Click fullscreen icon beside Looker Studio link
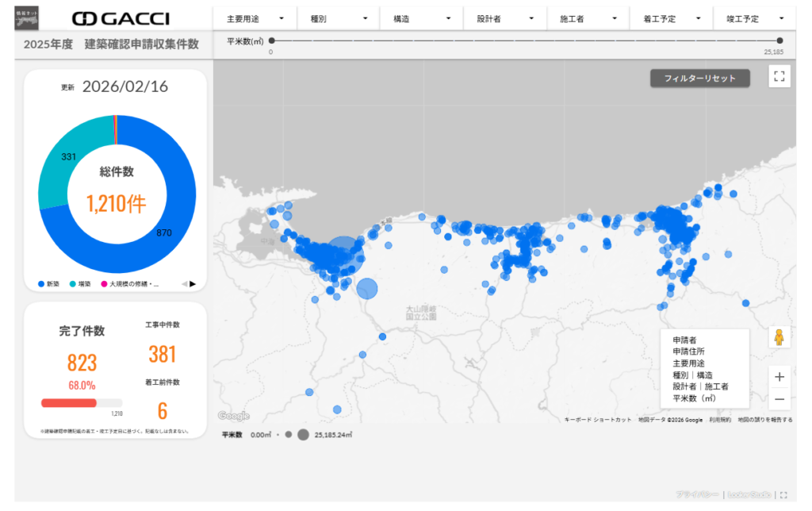The image size is (812, 511). (x=783, y=494)
